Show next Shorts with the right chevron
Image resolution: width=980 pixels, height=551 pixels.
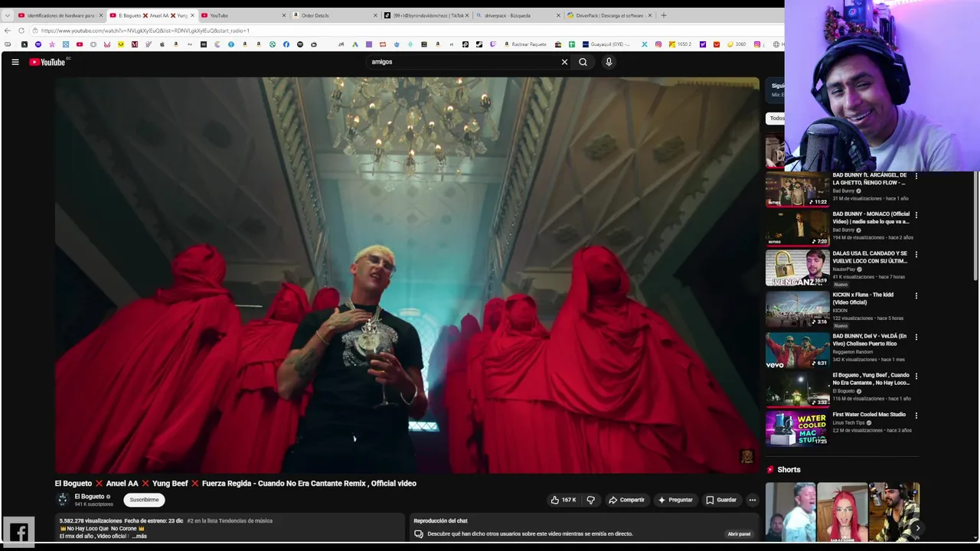tap(917, 527)
